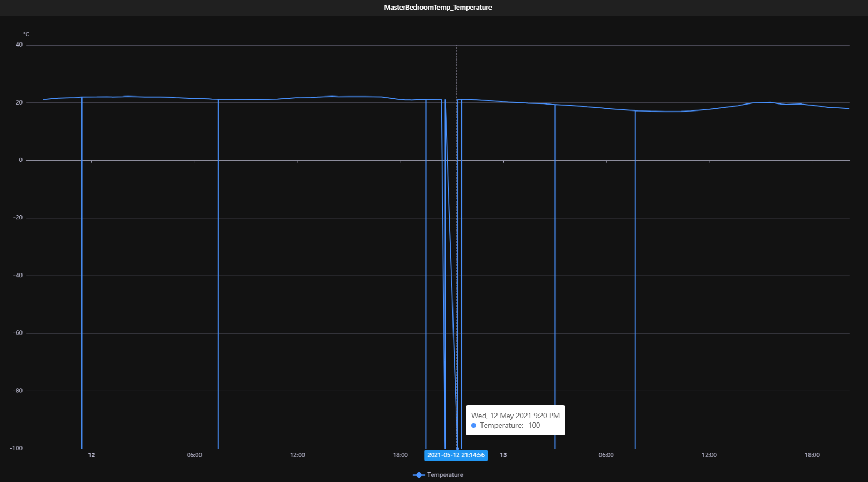This screenshot has width=868, height=482.
Task: Click the highlighted 2021-05-12 21:14:56 axis label
Action: (456, 455)
